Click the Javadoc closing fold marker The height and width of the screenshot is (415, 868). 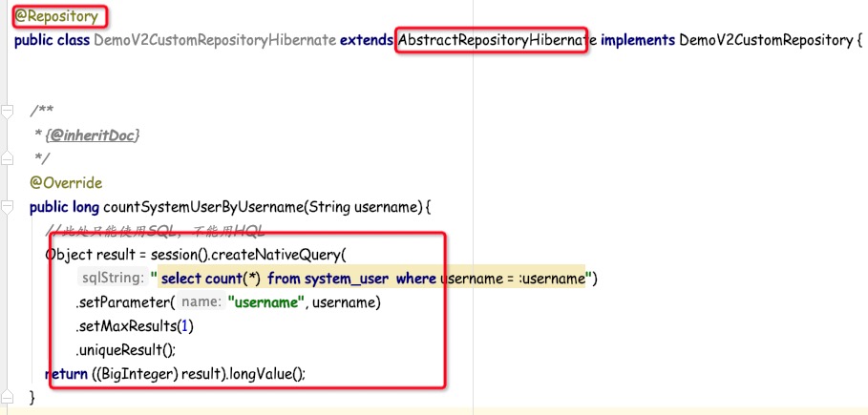coord(8,158)
